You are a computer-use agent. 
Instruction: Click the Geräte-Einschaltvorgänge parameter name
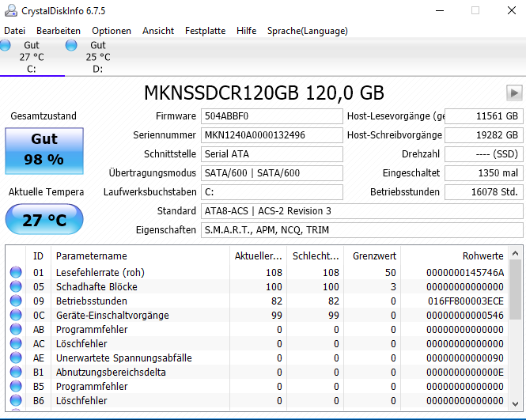click(x=112, y=316)
